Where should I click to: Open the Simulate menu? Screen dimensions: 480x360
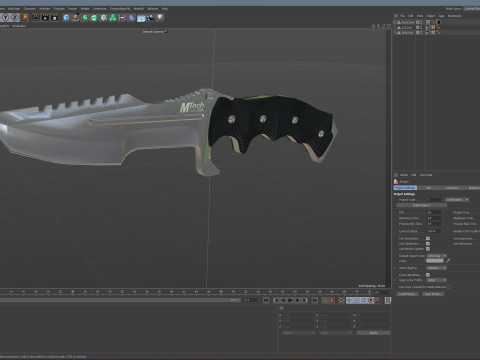[x=59, y=9]
